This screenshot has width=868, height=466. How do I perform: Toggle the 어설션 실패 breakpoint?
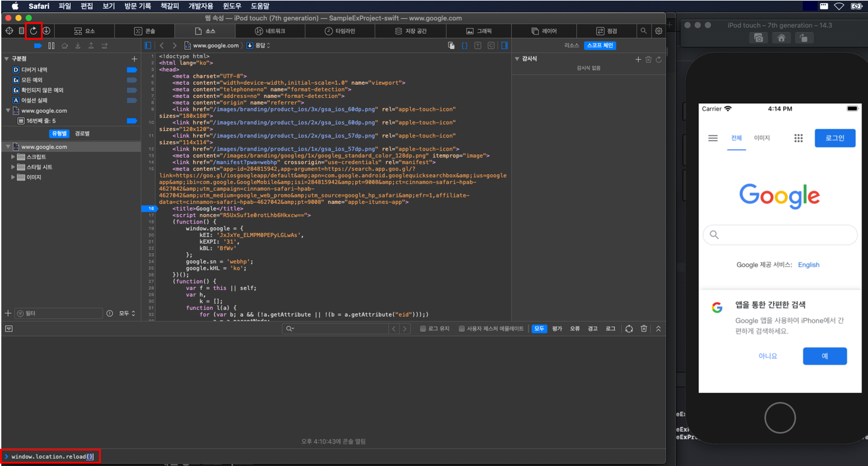(x=132, y=100)
